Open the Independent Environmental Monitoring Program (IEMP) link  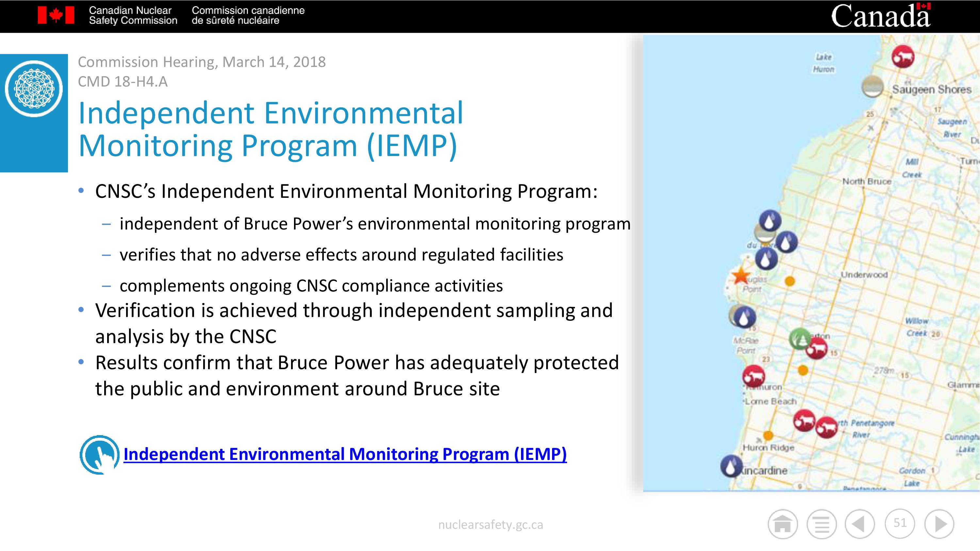(x=345, y=454)
